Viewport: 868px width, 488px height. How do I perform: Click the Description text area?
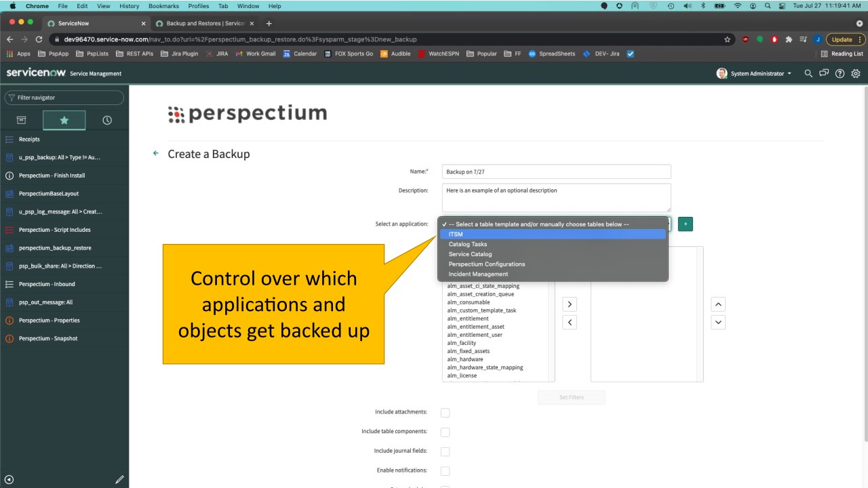point(557,198)
